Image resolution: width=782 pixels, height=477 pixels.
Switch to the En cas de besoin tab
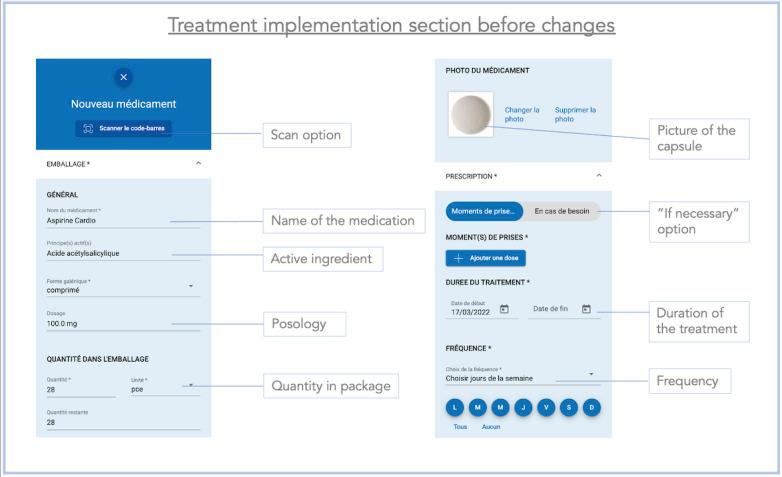[x=562, y=212]
